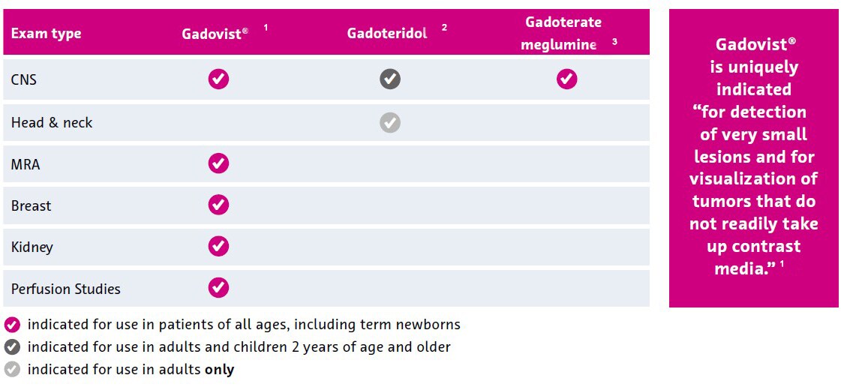Click the Gadovist uniquely indicated pink callout box
The height and width of the screenshot is (390, 868).
[x=753, y=158]
